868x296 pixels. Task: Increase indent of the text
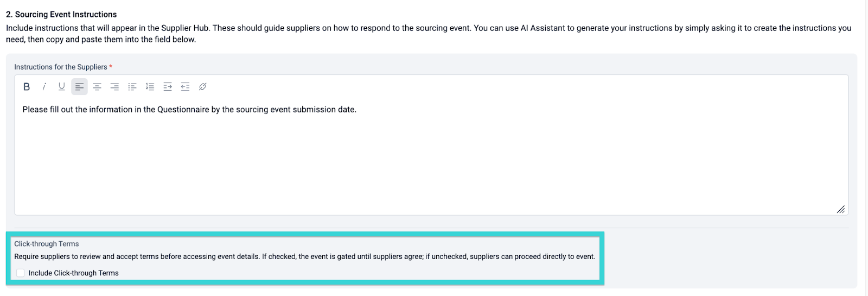[x=168, y=87]
